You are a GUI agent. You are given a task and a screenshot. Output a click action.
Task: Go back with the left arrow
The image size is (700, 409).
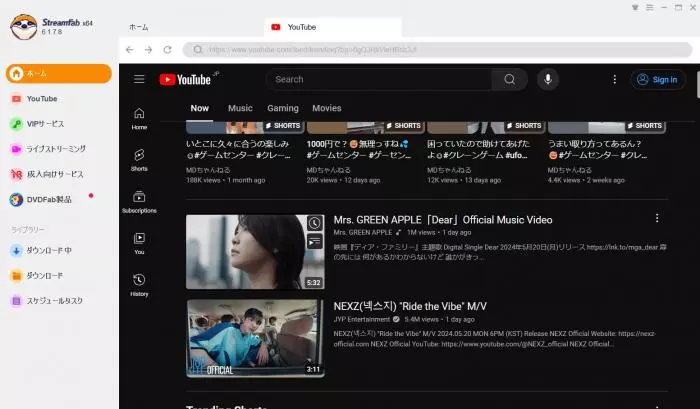129,50
